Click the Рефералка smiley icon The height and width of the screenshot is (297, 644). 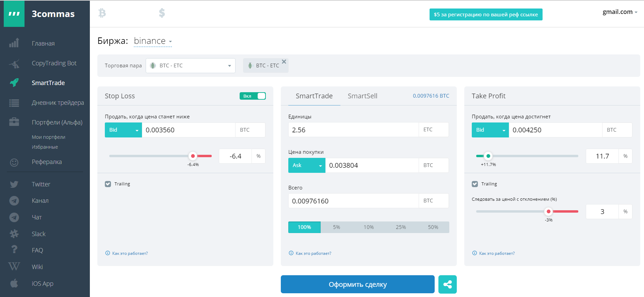(x=14, y=162)
